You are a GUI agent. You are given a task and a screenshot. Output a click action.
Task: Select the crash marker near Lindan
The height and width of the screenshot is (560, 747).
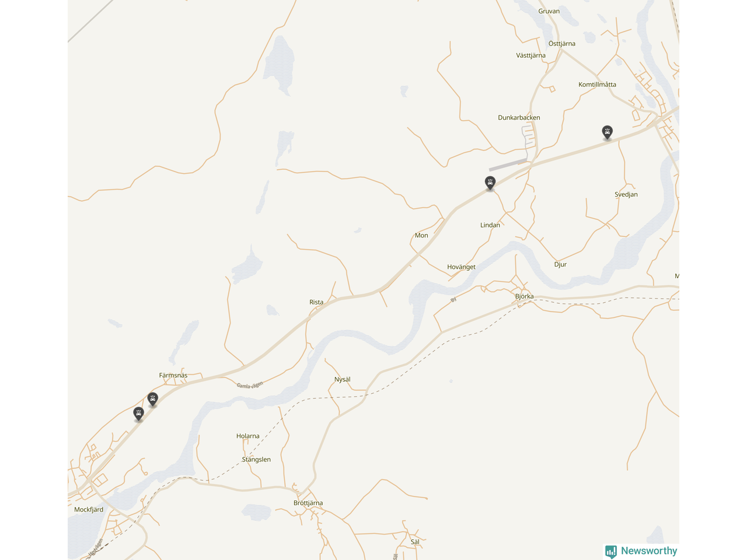(x=490, y=183)
